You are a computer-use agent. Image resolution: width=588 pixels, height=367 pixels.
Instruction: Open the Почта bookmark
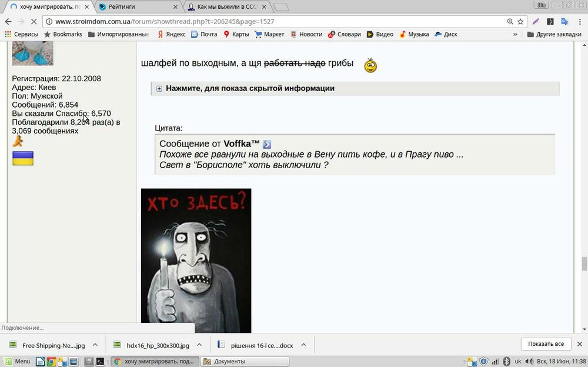click(204, 34)
